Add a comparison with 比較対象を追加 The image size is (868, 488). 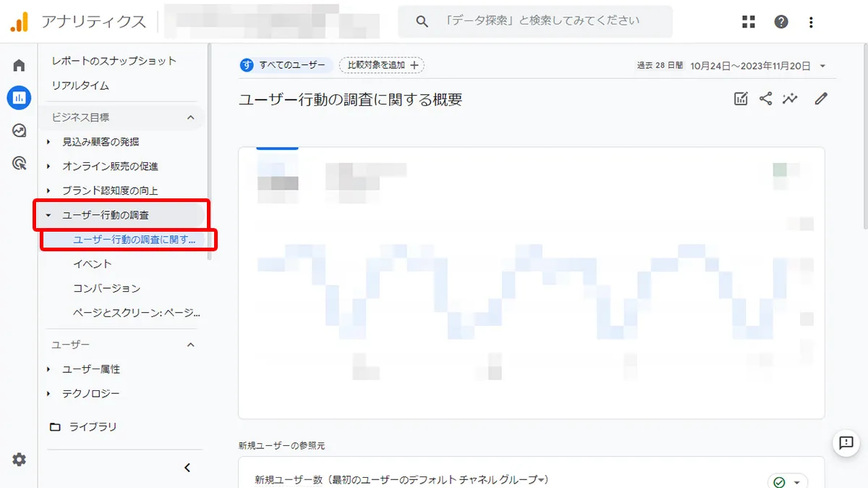click(382, 64)
